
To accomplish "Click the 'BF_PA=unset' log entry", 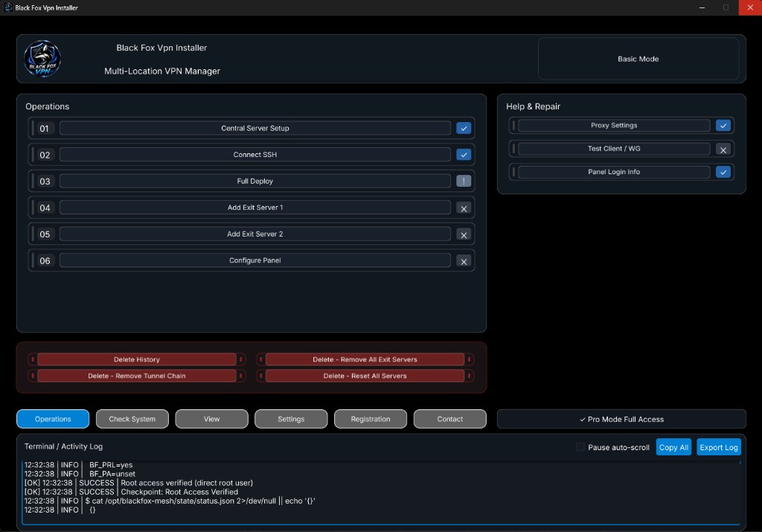I will point(80,474).
